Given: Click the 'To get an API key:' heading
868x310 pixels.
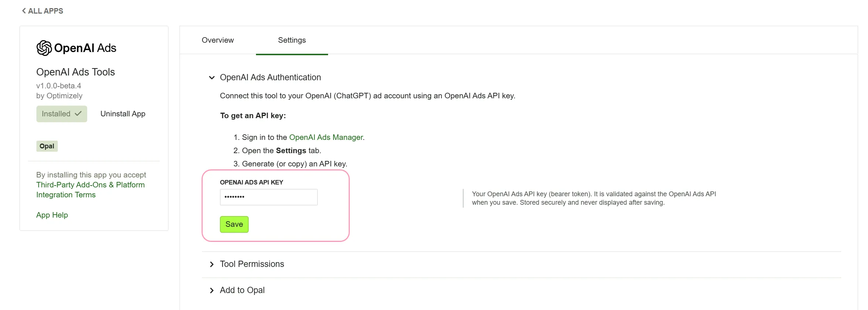Looking at the screenshot, I should tap(253, 116).
